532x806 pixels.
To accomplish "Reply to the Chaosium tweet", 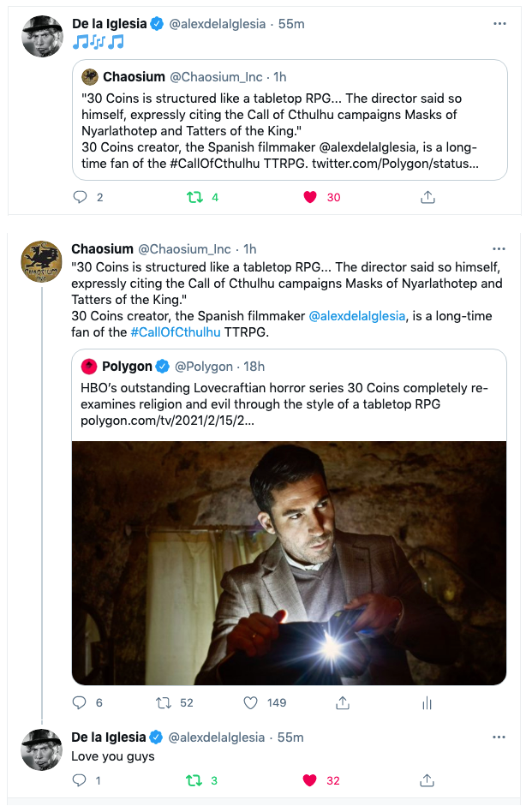I will click(x=80, y=703).
